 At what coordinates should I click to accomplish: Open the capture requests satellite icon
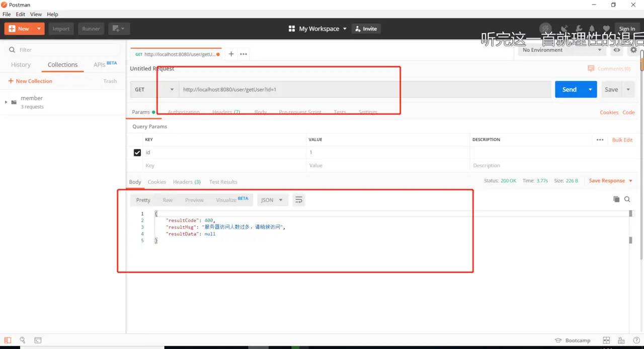click(x=565, y=29)
